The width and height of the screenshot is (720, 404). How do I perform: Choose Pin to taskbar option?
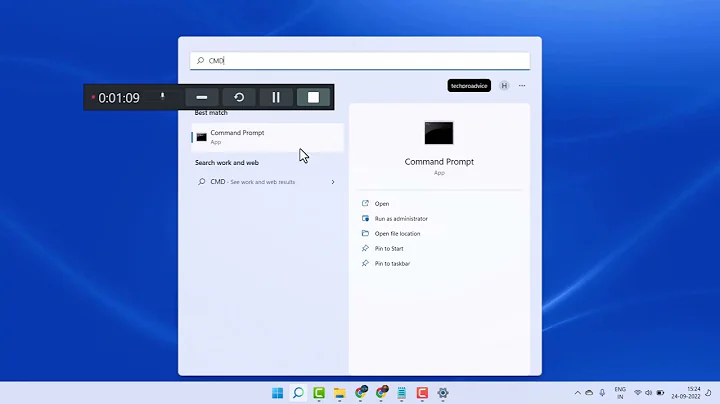[392, 264]
